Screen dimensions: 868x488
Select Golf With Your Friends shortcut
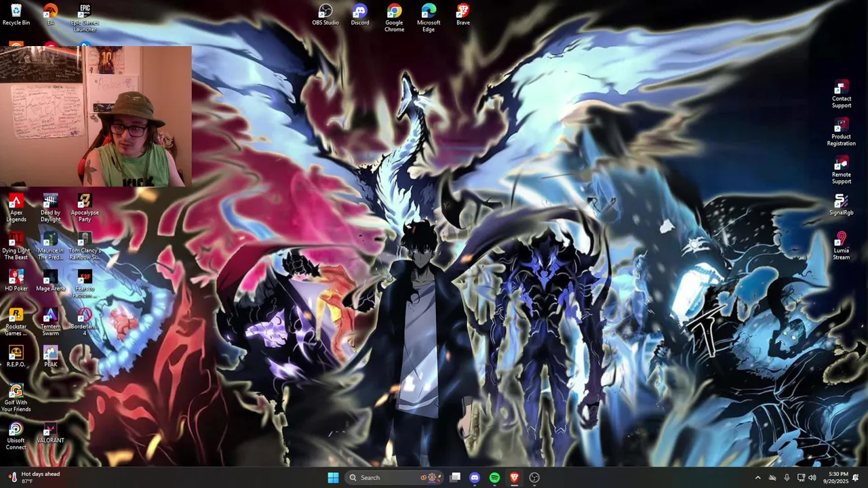point(16,398)
